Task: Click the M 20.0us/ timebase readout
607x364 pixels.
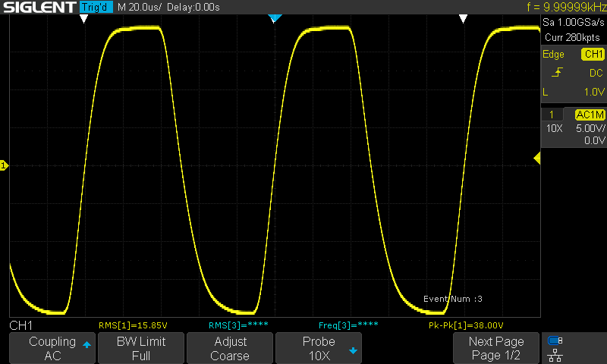Action: pyautogui.click(x=140, y=7)
